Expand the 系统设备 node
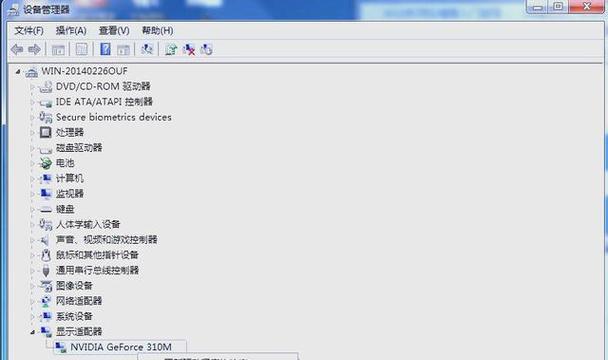The image size is (608, 360). (x=33, y=317)
